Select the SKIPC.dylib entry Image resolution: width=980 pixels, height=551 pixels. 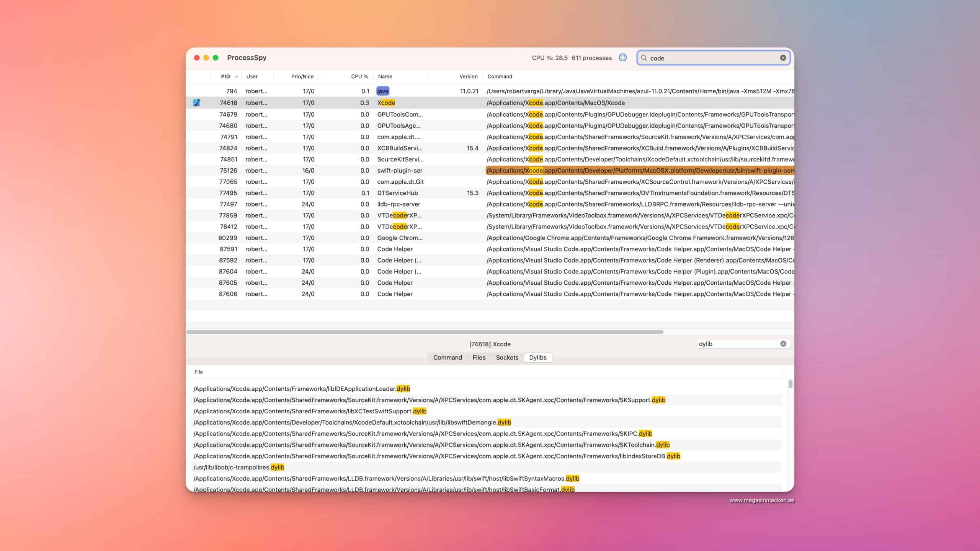click(486, 434)
